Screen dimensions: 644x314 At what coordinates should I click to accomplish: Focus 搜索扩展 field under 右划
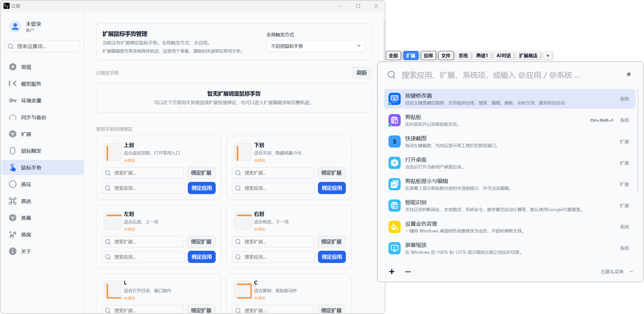[273, 242]
